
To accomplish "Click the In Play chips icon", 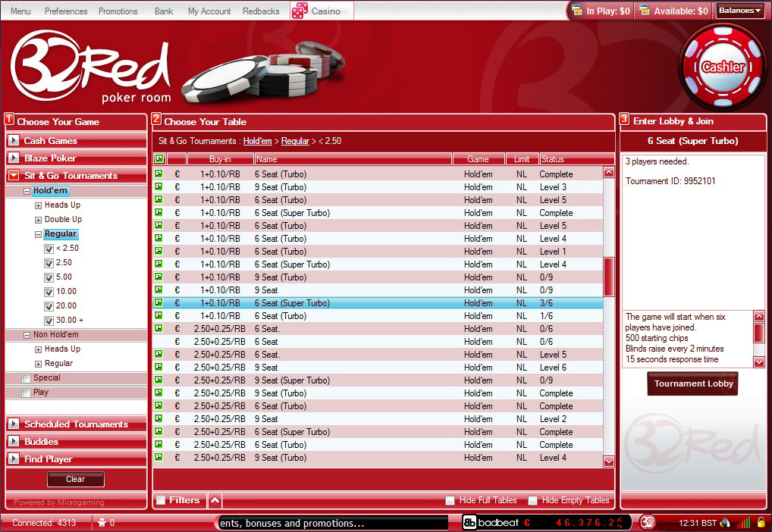I will pos(577,11).
